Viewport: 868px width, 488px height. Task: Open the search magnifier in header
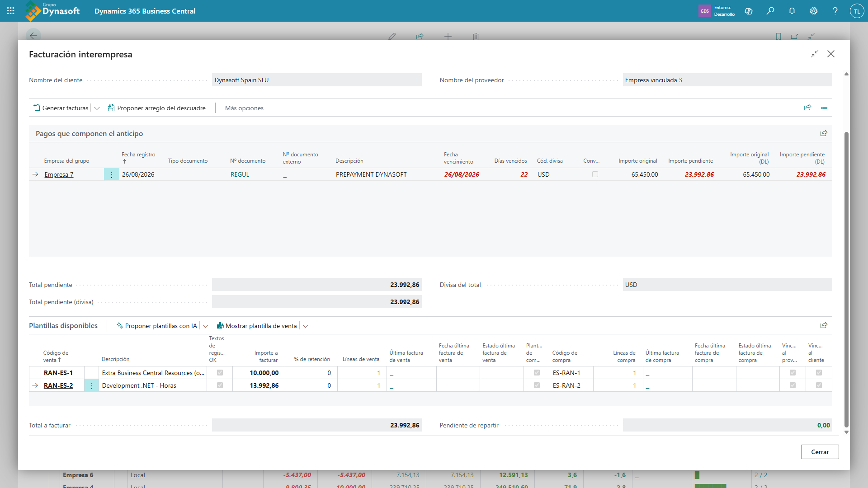(x=770, y=11)
